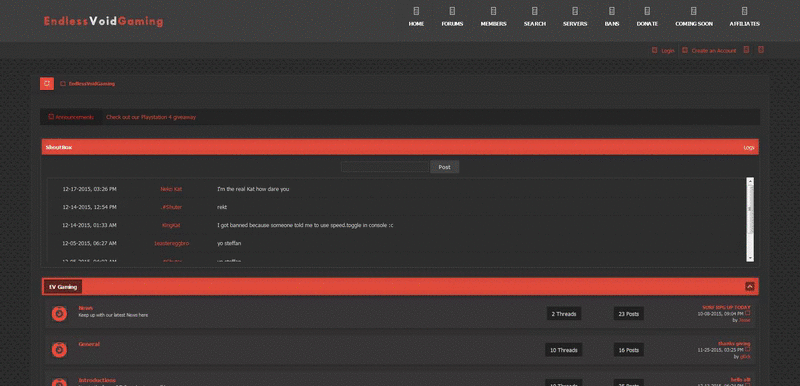Click the General row threads count
800x386 pixels.
coord(563,350)
